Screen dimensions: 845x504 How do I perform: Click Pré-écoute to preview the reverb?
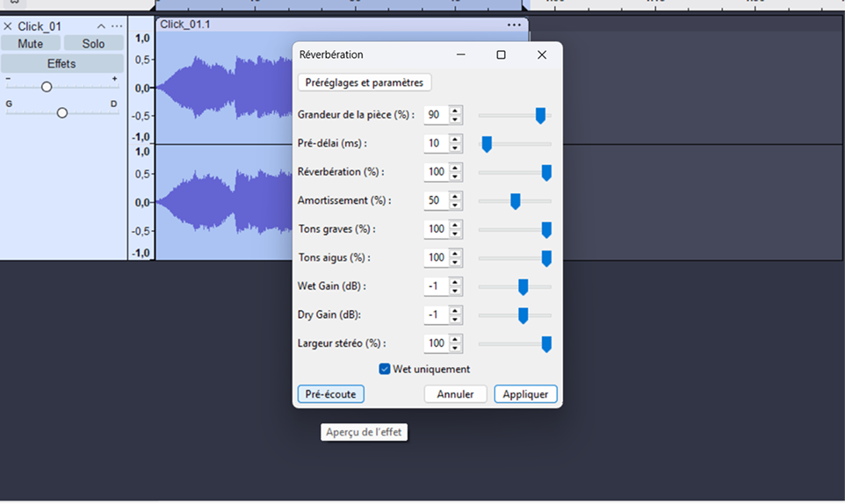330,394
